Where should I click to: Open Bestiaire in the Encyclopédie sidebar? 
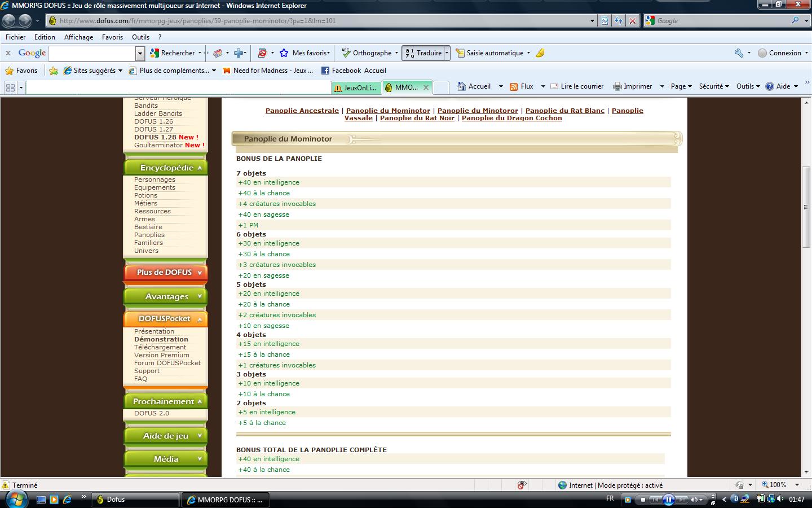tap(148, 227)
